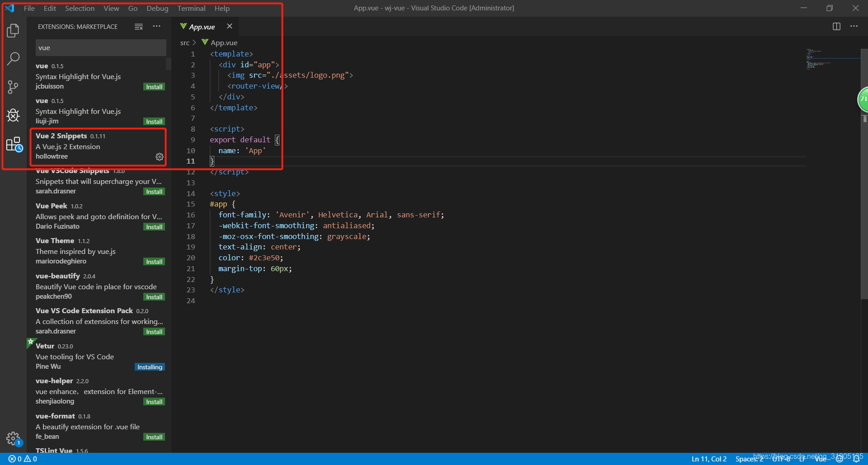The height and width of the screenshot is (465, 868).
Task: Open the Explorer sidebar
Action: coord(13,30)
